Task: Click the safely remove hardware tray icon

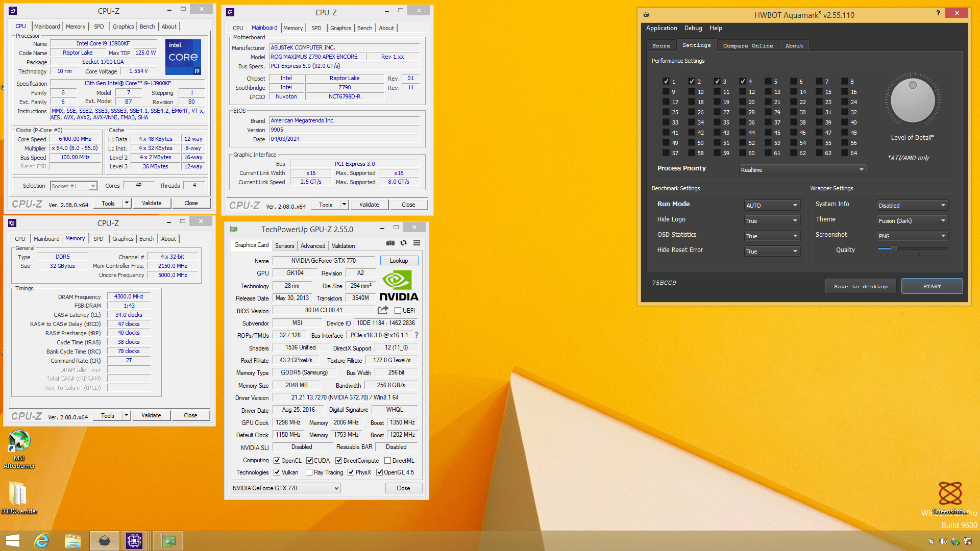Action: 955,541
